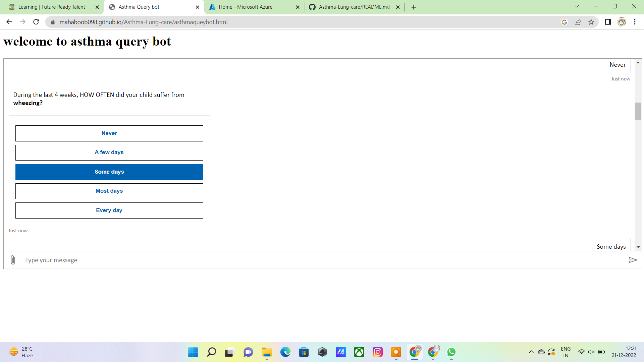The image size is (644, 362).
Task: Pick the Most days answer
Action: [109, 191]
